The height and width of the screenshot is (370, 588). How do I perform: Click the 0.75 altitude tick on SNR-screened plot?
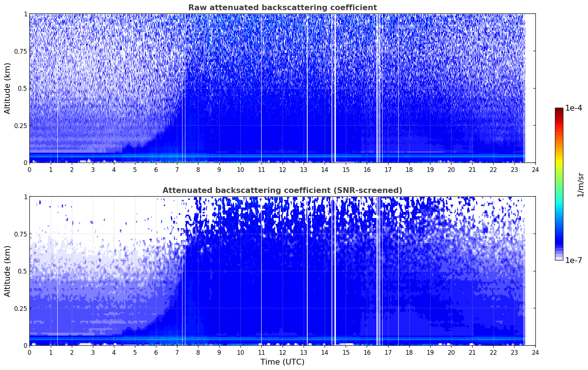pyautogui.click(x=21, y=234)
